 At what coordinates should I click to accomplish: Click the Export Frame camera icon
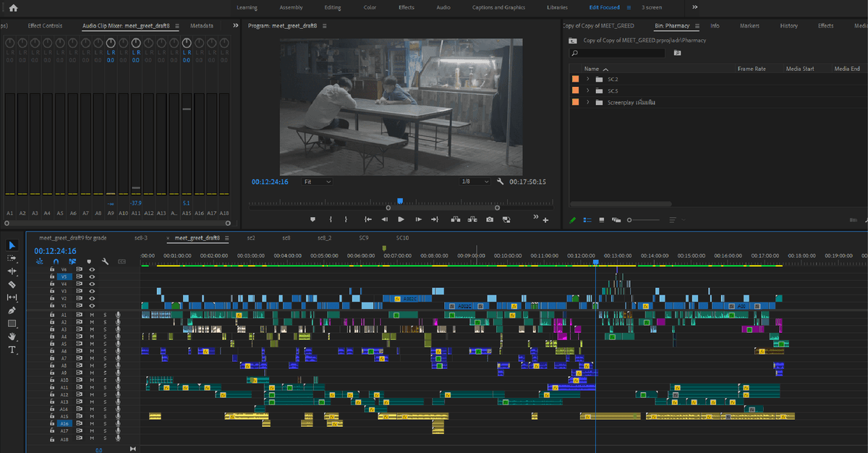coord(490,219)
